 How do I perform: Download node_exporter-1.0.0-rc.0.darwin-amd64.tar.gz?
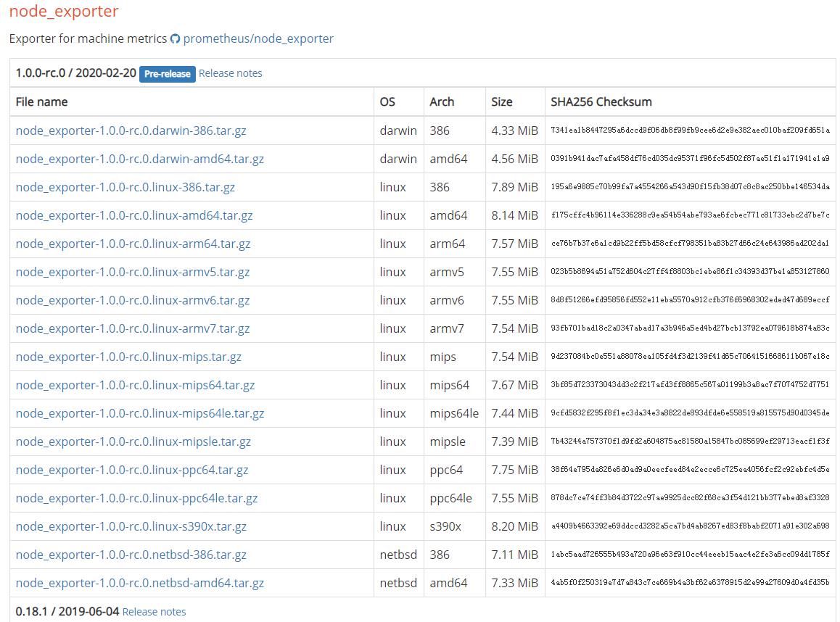point(140,159)
